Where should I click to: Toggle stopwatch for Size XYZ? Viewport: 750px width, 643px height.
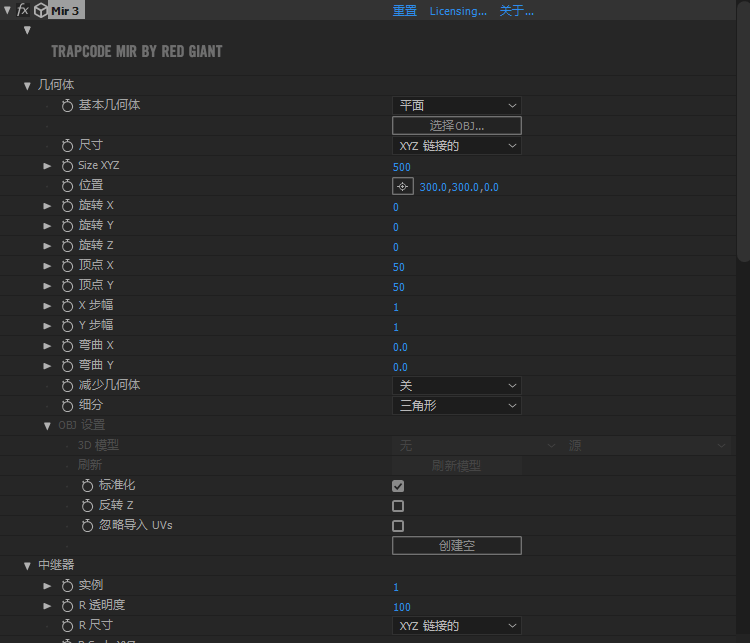[67, 166]
